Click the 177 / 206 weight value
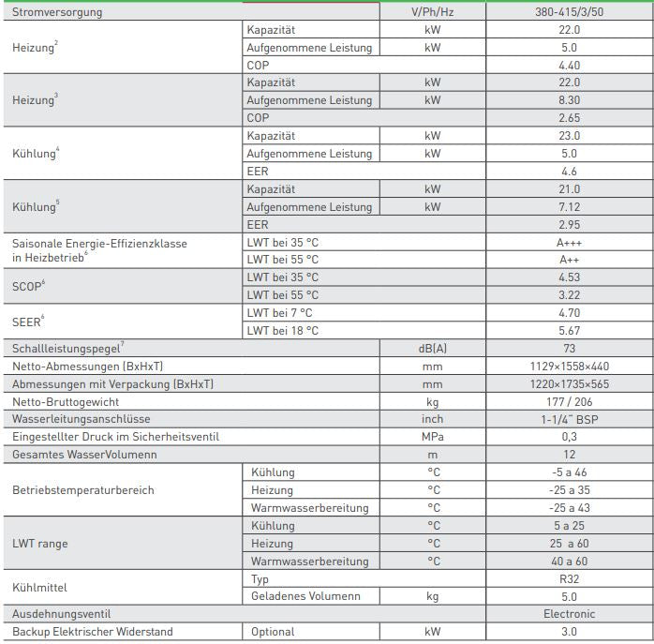The height and width of the screenshot is (644, 654). click(x=569, y=401)
